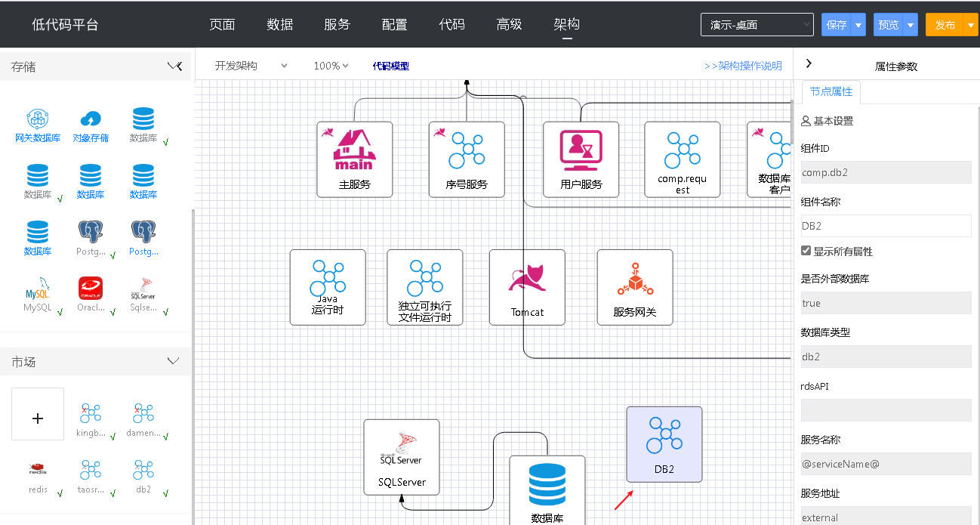This screenshot has width=980, height=525.
Task: Click the 是否外部数据库 field
Action: pos(886,303)
